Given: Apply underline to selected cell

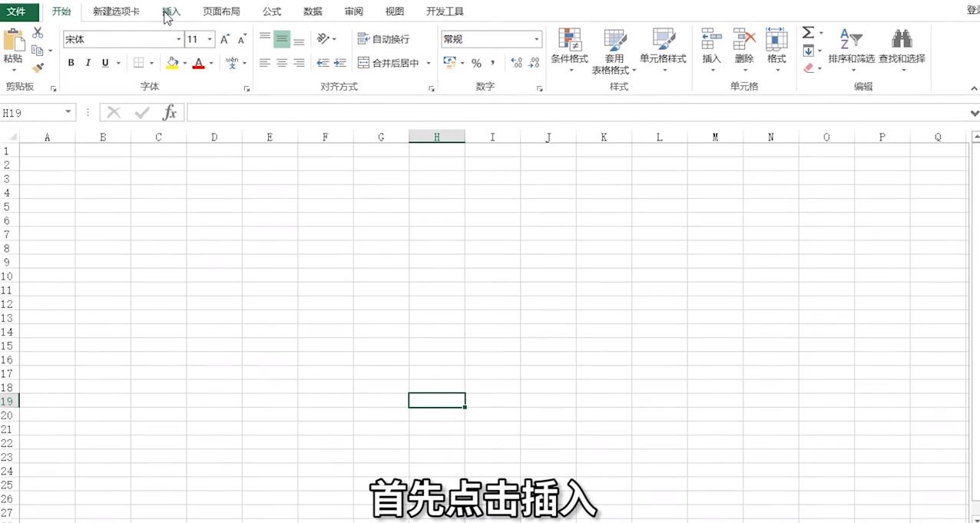Looking at the screenshot, I should point(104,62).
